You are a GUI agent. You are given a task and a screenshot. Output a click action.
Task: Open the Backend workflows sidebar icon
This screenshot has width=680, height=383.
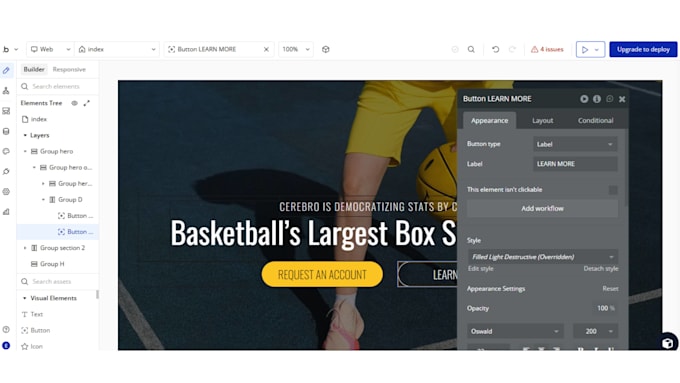[x=6, y=111]
